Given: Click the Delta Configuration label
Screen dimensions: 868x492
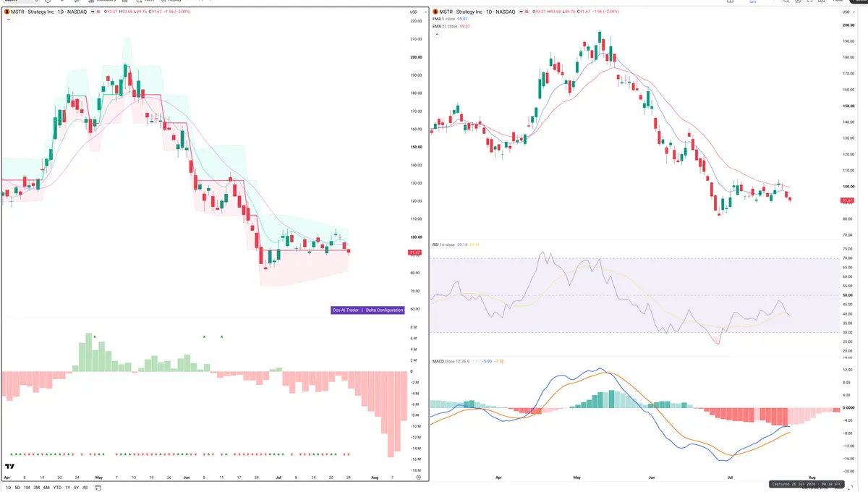Looking at the screenshot, I should pos(384,310).
